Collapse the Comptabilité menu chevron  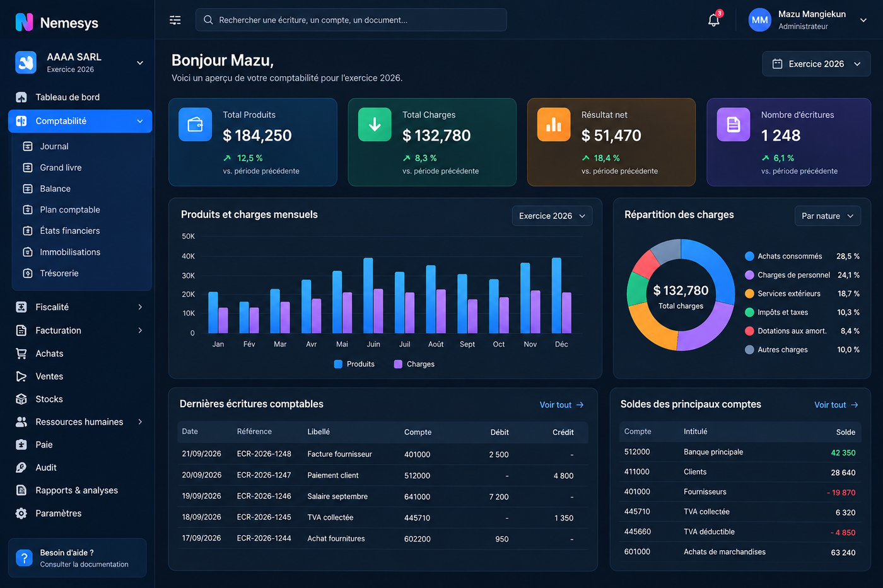[x=140, y=121]
